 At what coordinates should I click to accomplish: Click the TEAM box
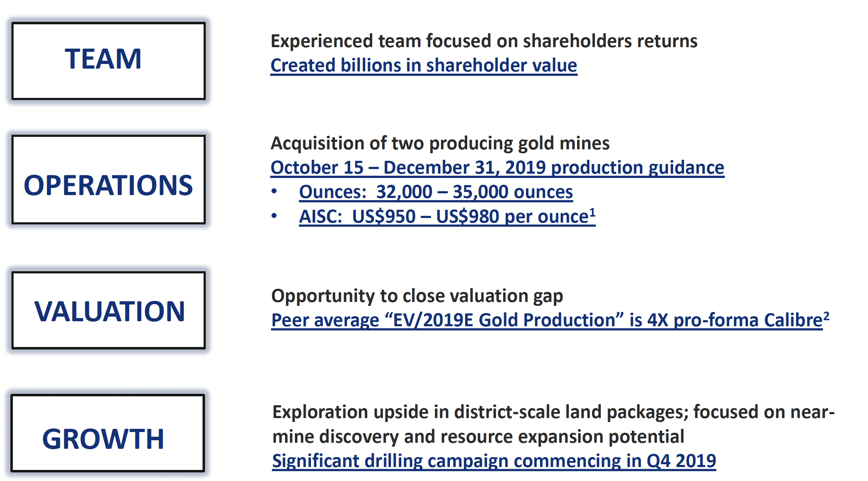tap(108, 61)
